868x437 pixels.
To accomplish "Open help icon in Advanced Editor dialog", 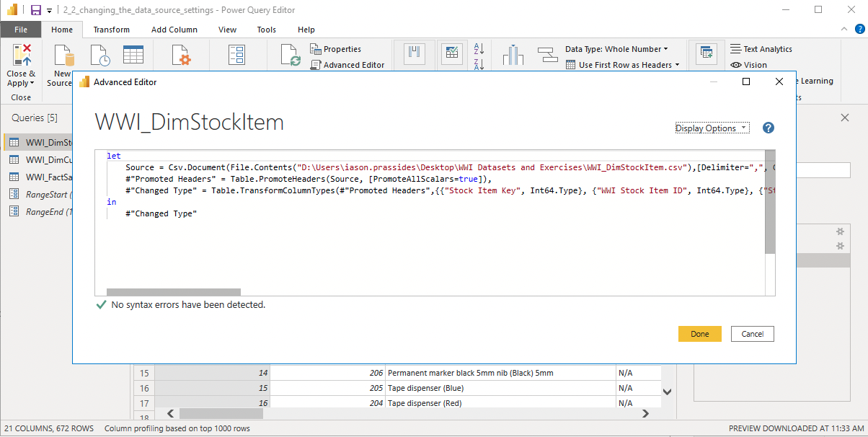I will pos(768,128).
